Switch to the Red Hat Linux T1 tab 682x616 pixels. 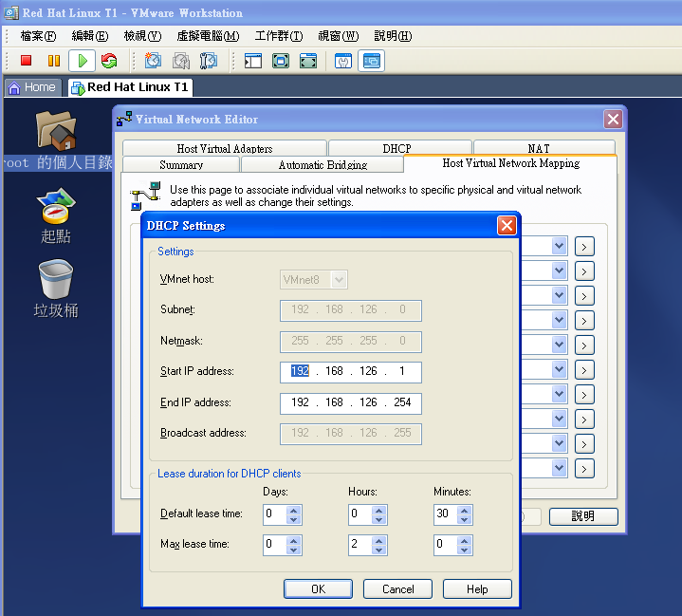131,87
